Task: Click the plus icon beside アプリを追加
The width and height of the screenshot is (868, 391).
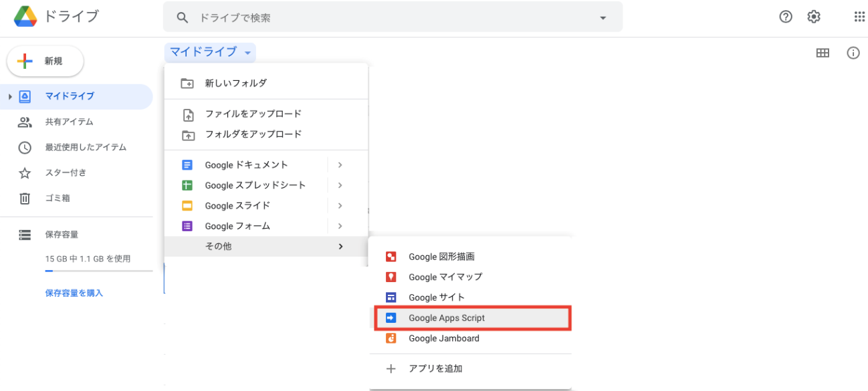Action: coord(391,369)
